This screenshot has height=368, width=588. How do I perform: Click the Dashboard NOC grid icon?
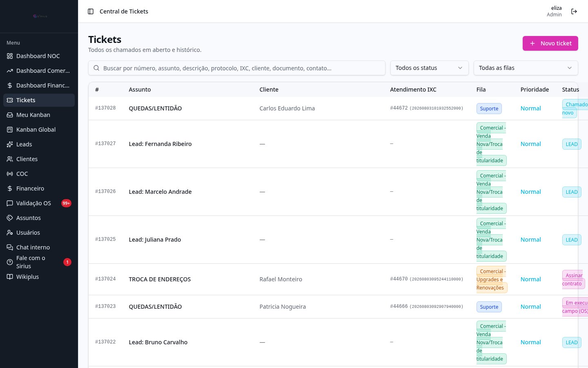[x=10, y=56]
